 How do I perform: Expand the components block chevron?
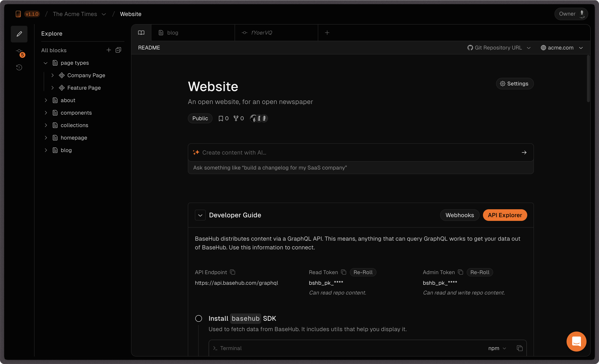(46, 113)
